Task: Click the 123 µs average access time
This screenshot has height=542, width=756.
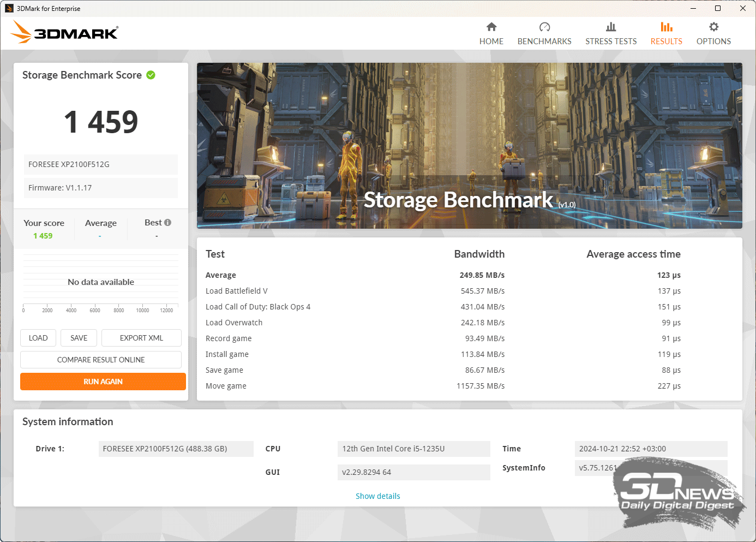Action: pos(669,275)
